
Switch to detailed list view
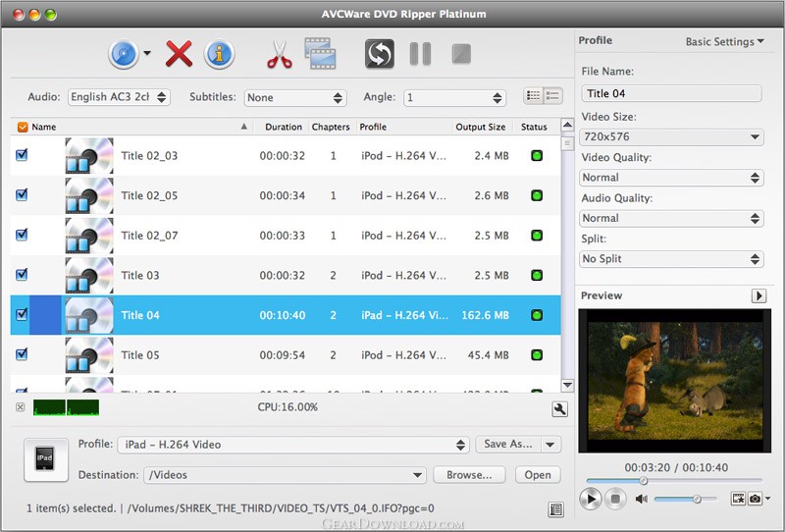(x=553, y=95)
